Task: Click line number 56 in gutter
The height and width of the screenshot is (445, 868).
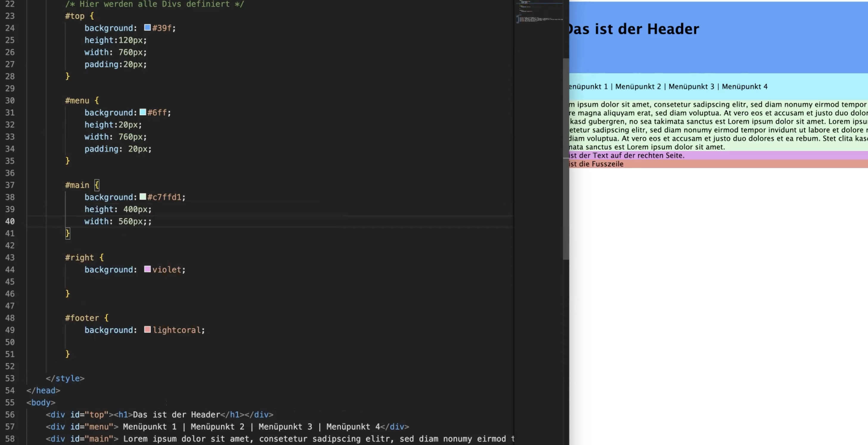Action: [x=10, y=415]
